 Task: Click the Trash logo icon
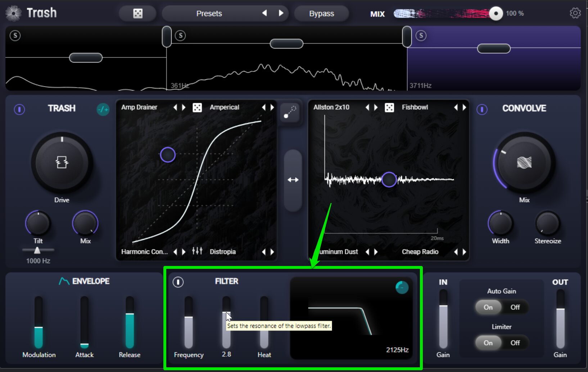[x=14, y=13]
